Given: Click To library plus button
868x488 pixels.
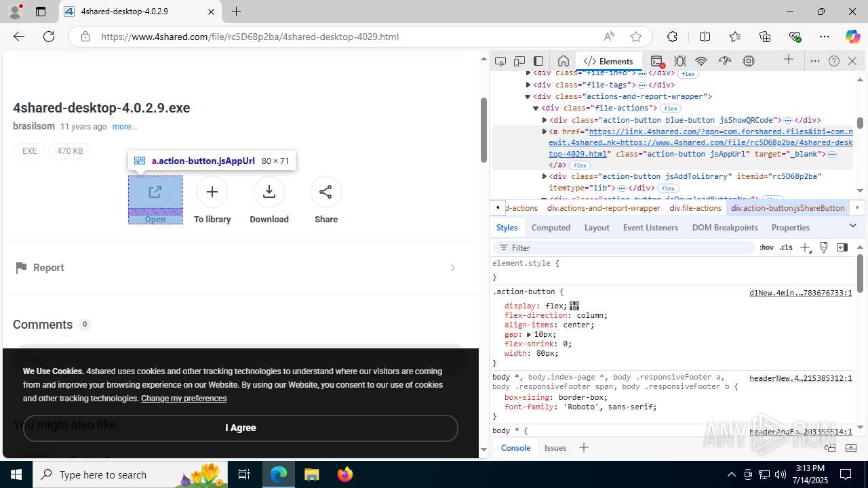Looking at the screenshot, I should pyautogui.click(x=212, y=200).
